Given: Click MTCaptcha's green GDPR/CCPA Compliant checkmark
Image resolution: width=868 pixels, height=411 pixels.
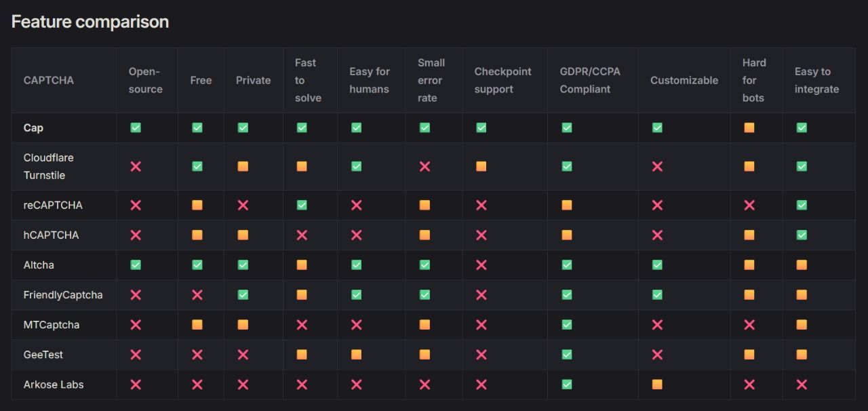Looking at the screenshot, I should (x=567, y=325).
